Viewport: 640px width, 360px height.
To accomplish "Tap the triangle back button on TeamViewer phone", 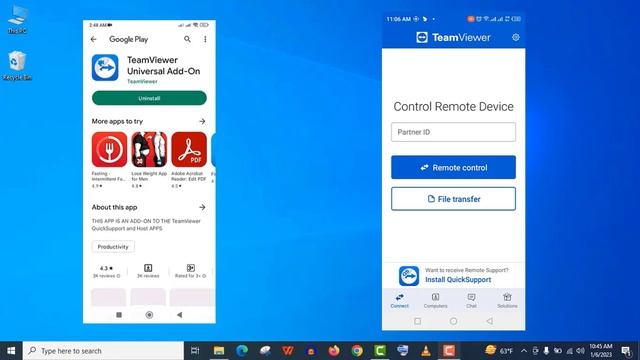I will [x=489, y=321].
